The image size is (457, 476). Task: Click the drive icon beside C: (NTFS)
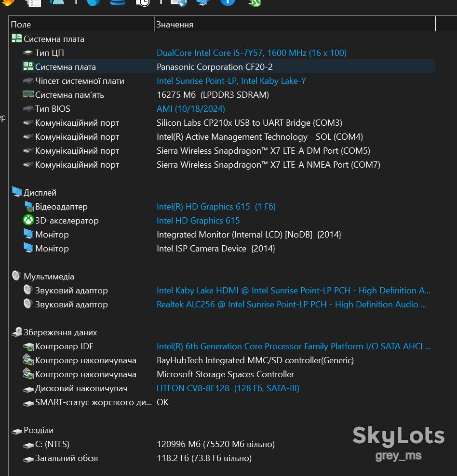[x=28, y=445]
